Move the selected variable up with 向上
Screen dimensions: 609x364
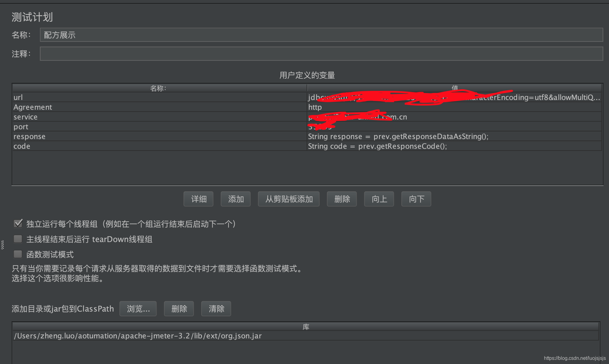pyautogui.click(x=379, y=199)
